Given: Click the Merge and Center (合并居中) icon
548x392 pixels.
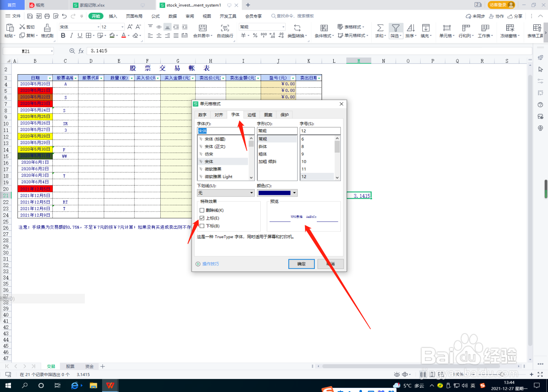Looking at the screenshot, I should [203, 28].
